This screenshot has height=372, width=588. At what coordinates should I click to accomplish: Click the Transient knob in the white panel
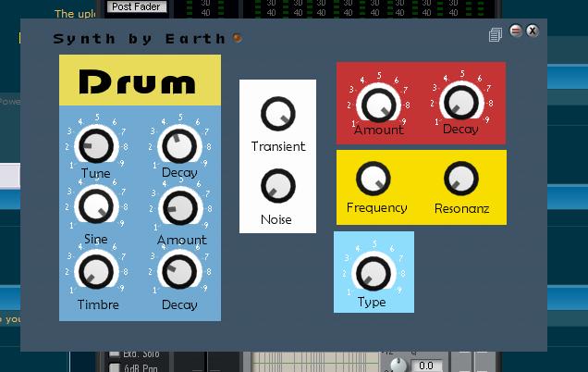277,115
